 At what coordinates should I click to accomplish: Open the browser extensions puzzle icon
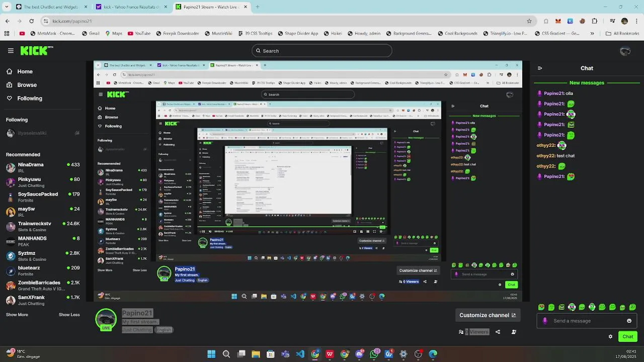pos(595,21)
